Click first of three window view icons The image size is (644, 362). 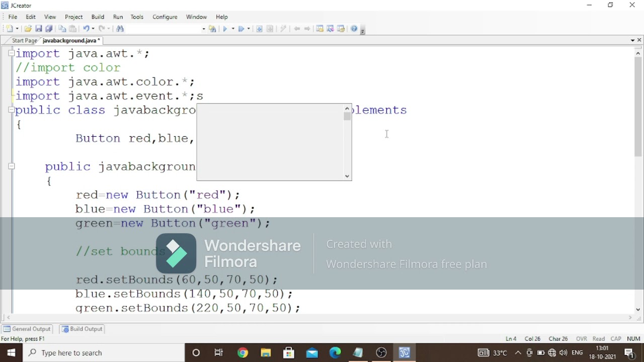point(320,29)
